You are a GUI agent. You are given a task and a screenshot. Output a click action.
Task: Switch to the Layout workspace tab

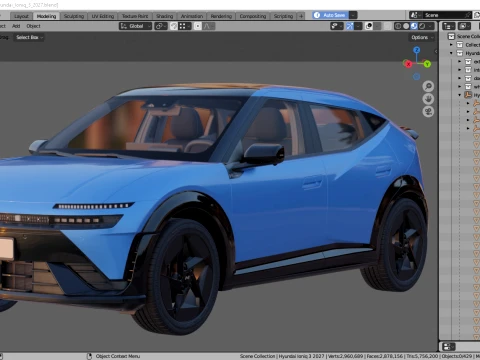21,16
